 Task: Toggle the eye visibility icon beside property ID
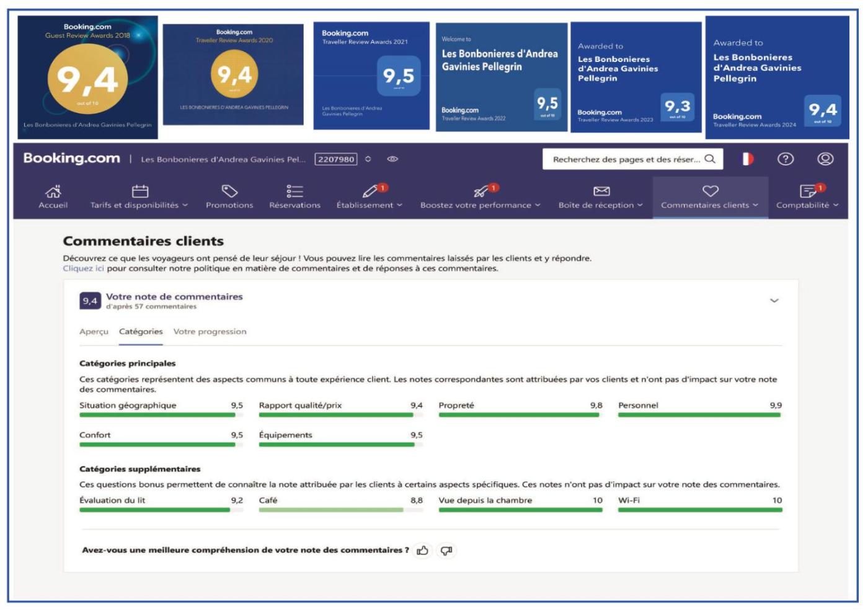click(392, 159)
